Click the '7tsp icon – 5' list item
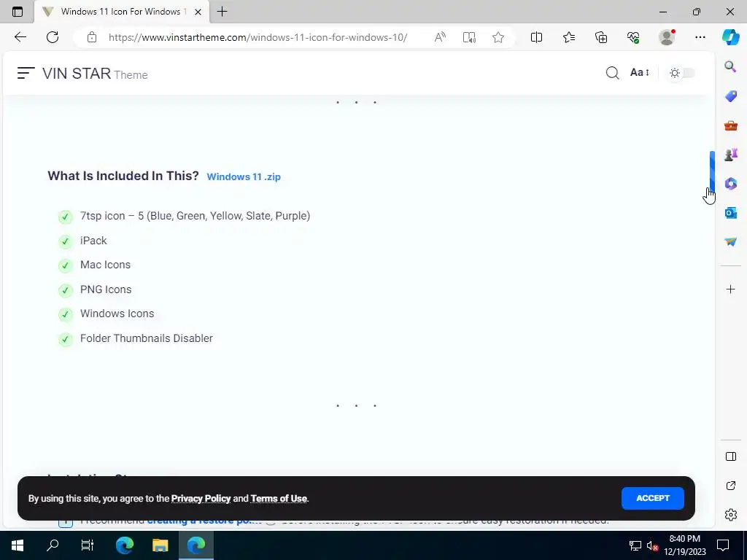The image size is (747, 560). pyautogui.click(x=195, y=216)
